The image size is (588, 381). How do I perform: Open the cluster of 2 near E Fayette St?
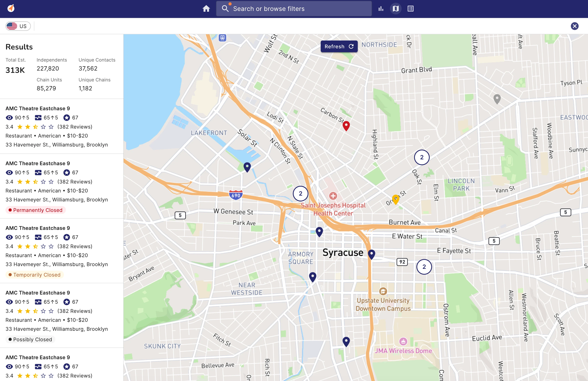(x=424, y=267)
